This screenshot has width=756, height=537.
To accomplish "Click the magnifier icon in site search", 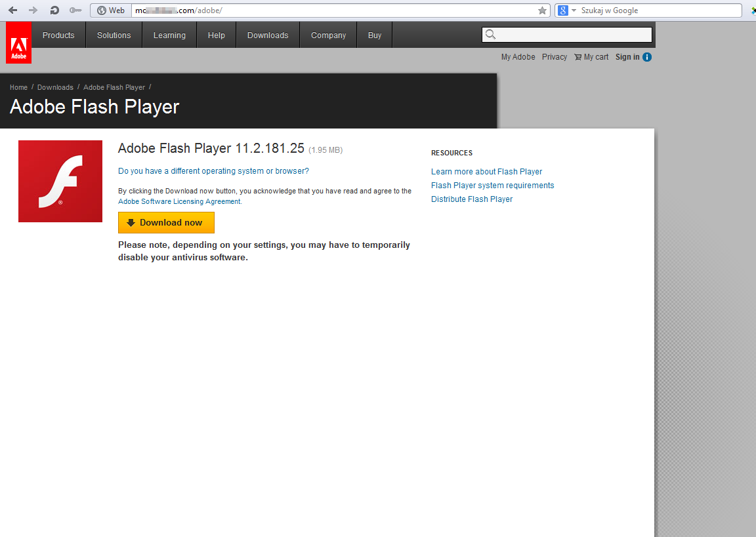I will click(x=490, y=34).
